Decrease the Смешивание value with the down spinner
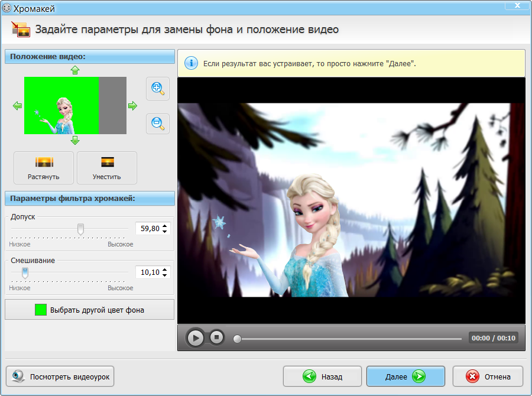Screen dimensions: 532x396 [x=164, y=275]
